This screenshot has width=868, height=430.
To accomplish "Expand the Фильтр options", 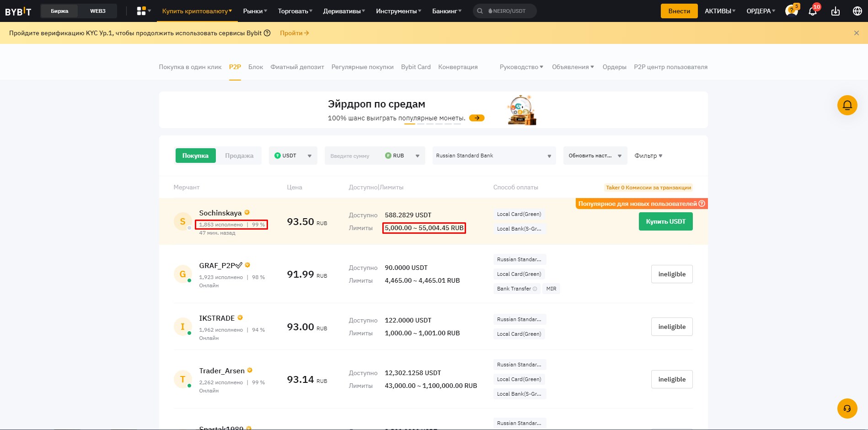I will (x=648, y=156).
